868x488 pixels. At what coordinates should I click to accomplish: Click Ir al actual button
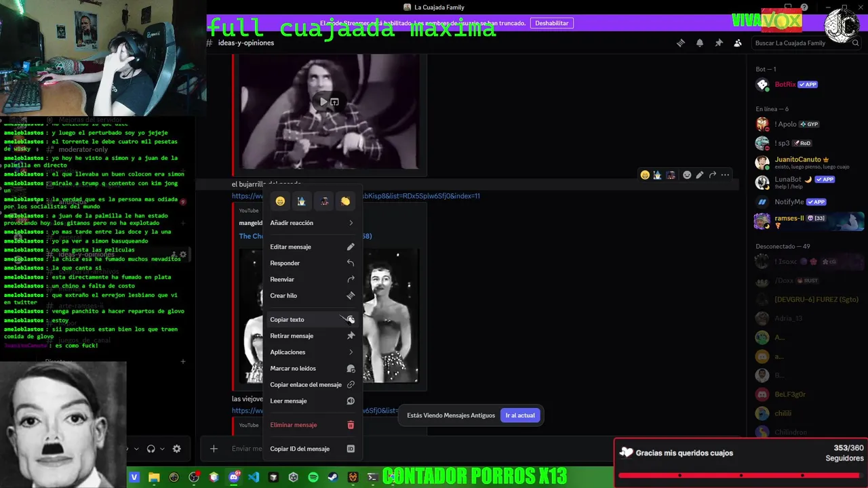click(520, 415)
